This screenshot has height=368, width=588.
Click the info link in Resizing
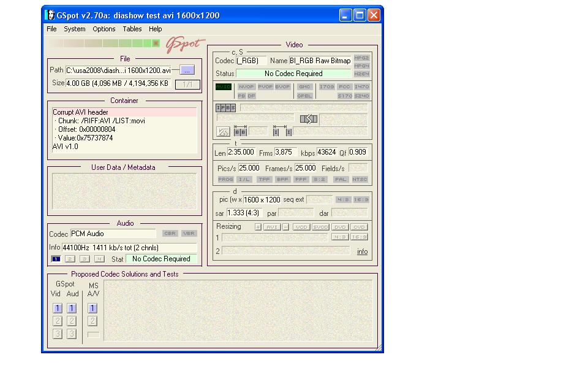(x=362, y=251)
